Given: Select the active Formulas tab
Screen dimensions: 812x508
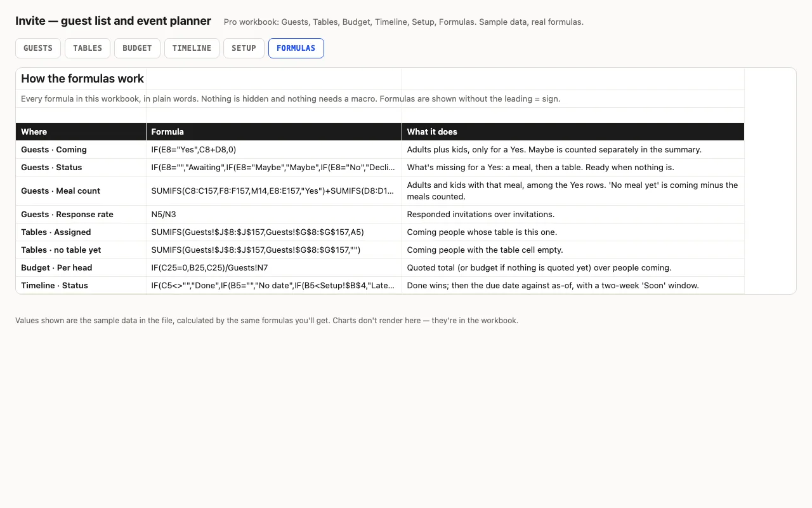Looking at the screenshot, I should [x=296, y=48].
